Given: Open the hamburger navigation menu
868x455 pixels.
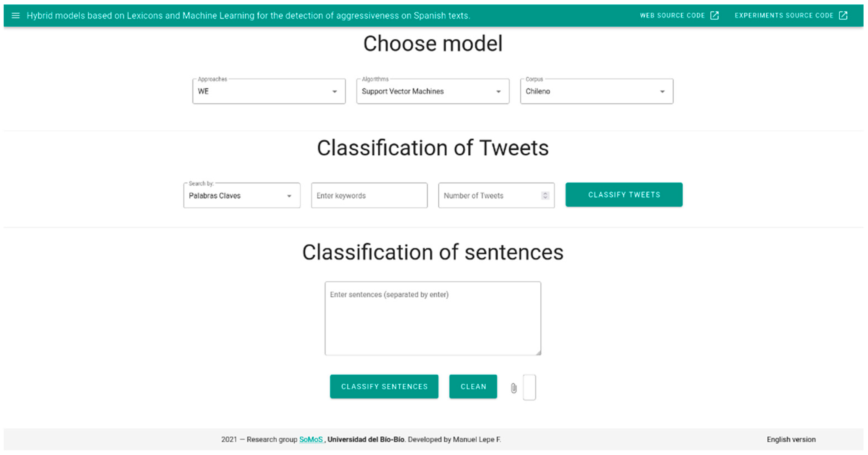Looking at the screenshot, I should (x=16, y=16).
